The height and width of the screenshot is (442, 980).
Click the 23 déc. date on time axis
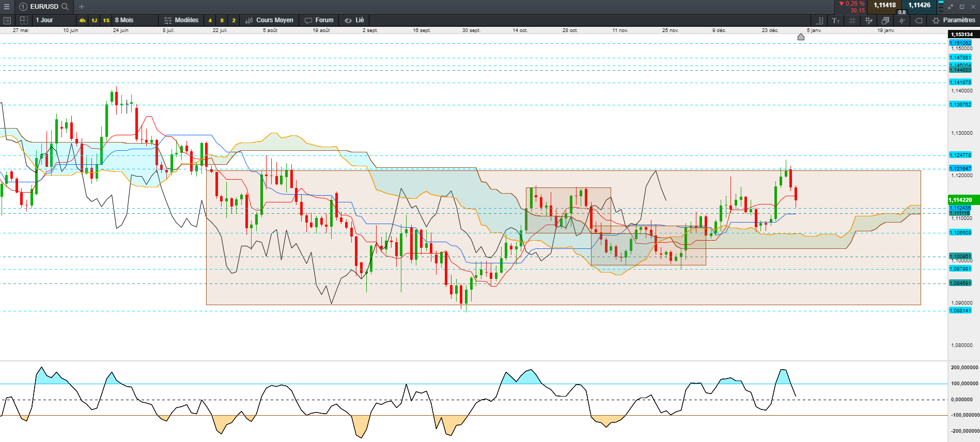[x=770, y=30]
